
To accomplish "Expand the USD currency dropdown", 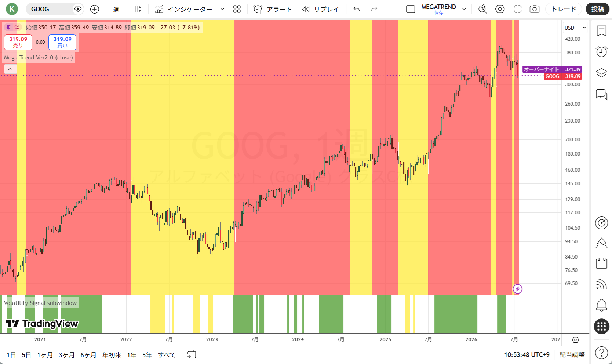I will pos(575,28).
